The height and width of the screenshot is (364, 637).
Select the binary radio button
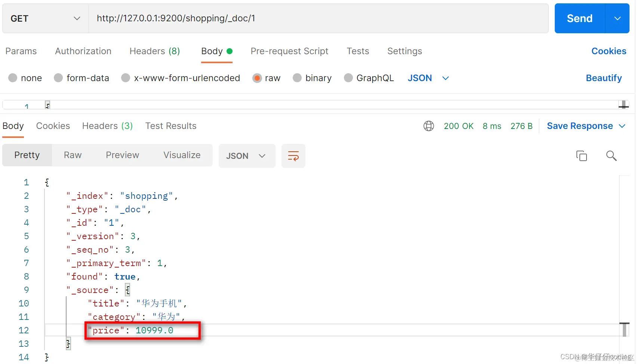pos(297,78)
